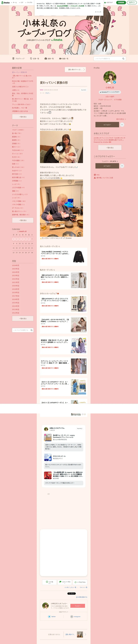The image size is (138, 644).
Task: Expand the 2024年 monthly archive
Action: 15,272
